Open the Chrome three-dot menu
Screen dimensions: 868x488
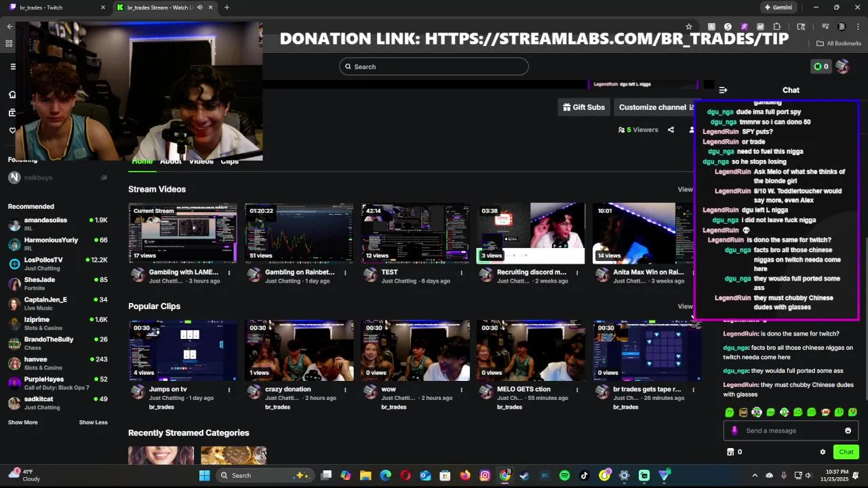coord(858,26)
